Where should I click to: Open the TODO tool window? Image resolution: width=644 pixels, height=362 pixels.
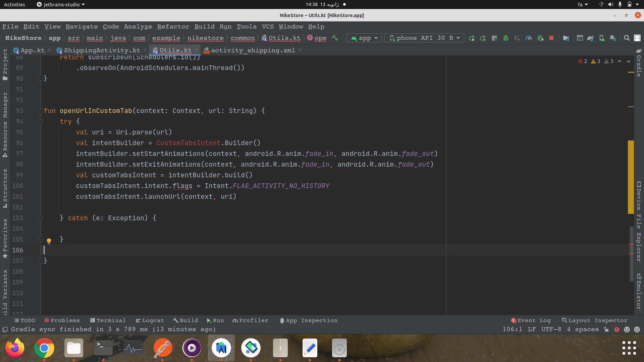pos(24,320)
